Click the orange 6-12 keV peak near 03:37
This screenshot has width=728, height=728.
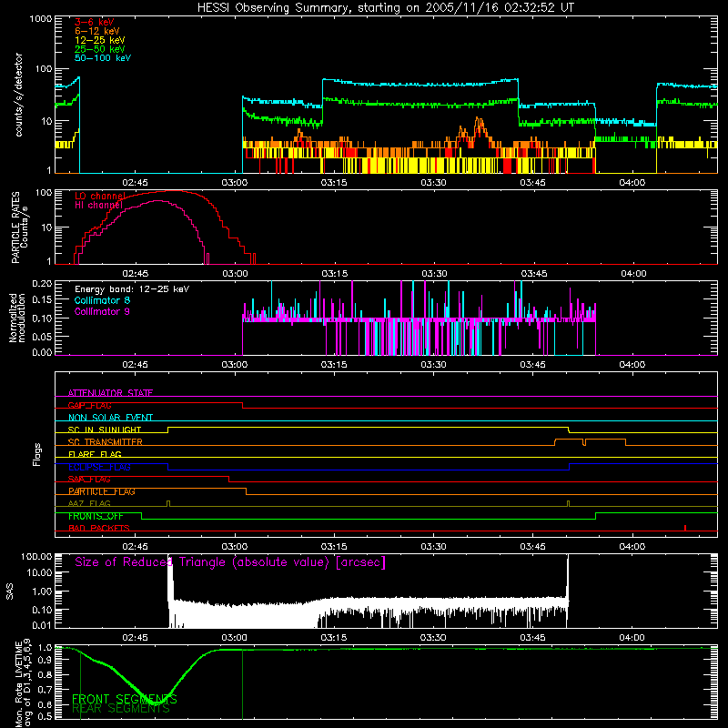(479, 127)
